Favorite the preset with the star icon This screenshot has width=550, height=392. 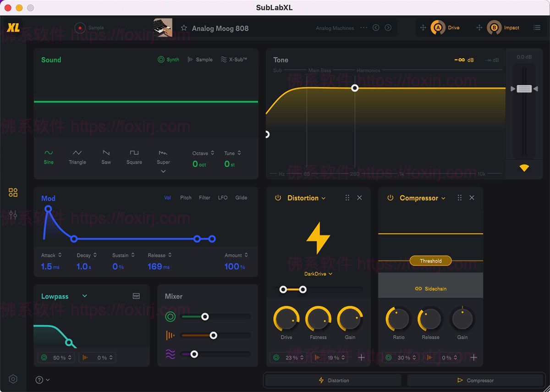(184, 28)
